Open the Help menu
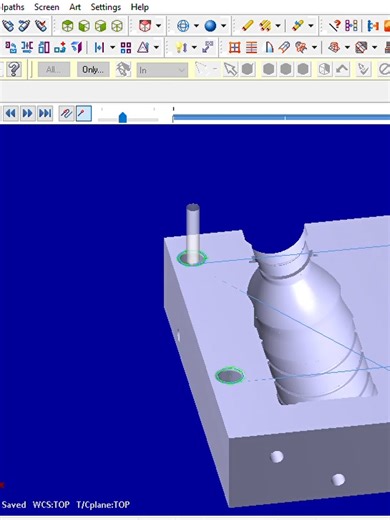The image size is (390, 520). click(x=140, y=7)
